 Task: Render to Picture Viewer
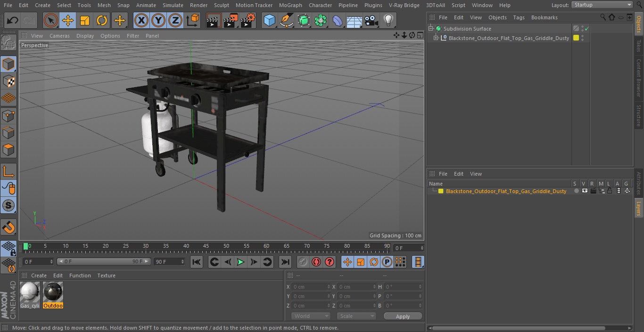coord(231,20)
